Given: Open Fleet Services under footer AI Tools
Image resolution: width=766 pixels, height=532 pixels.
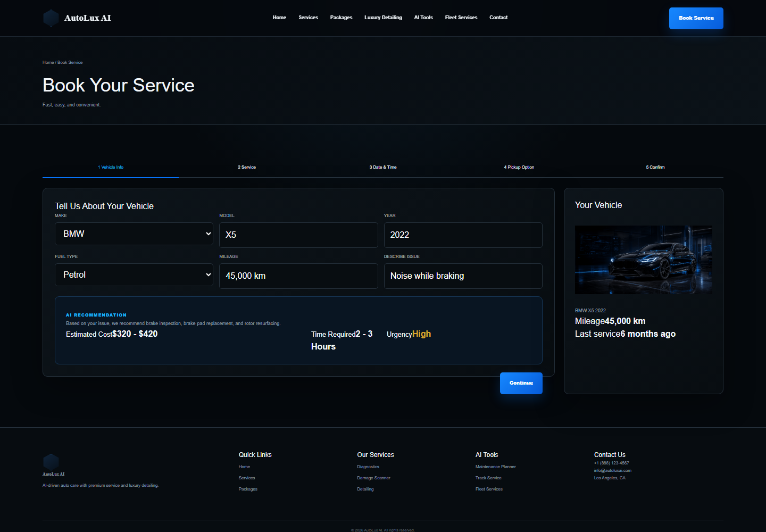Looking at the screenshot, I should [489, 489].
